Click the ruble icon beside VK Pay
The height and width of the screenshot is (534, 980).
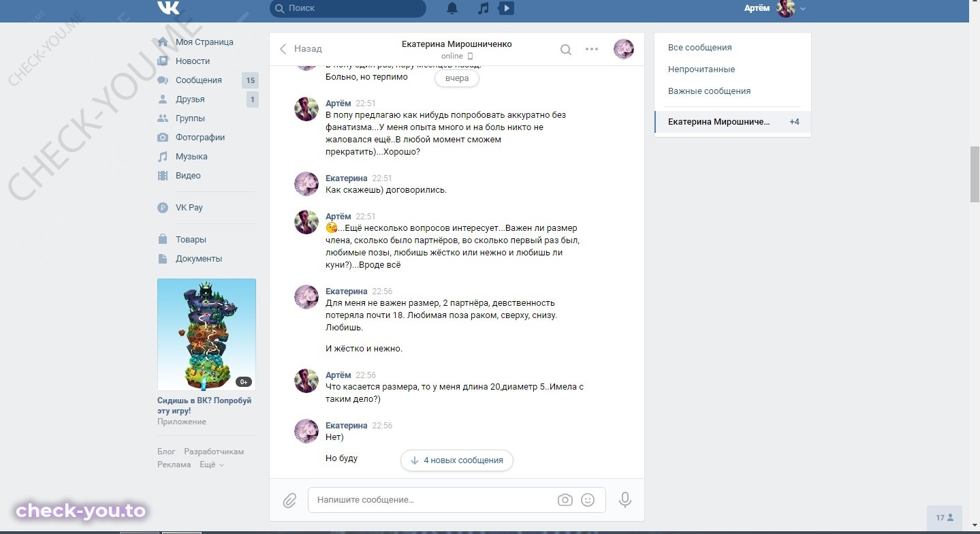163,208
